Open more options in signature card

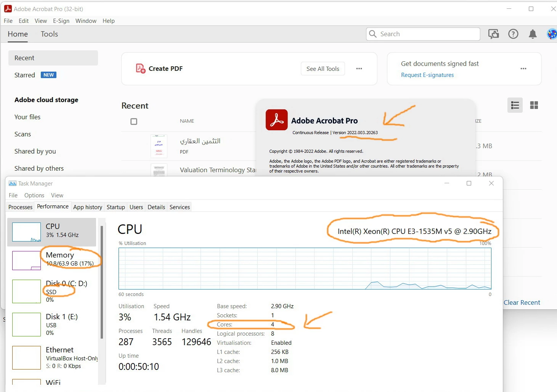click(523, 69)
